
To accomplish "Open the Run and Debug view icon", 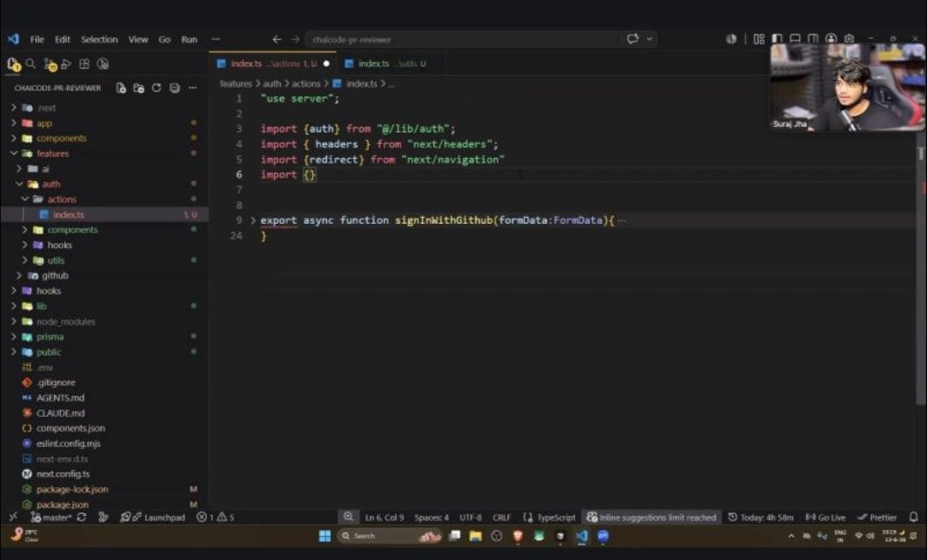I will (x=66, y=63).
